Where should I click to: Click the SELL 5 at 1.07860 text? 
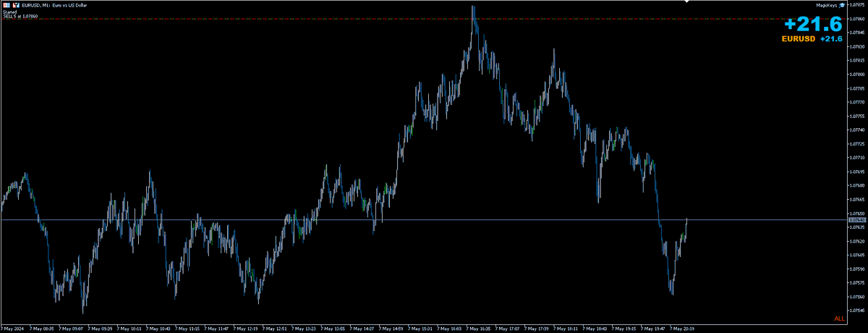pyautogui.click(x=20, y=16)
